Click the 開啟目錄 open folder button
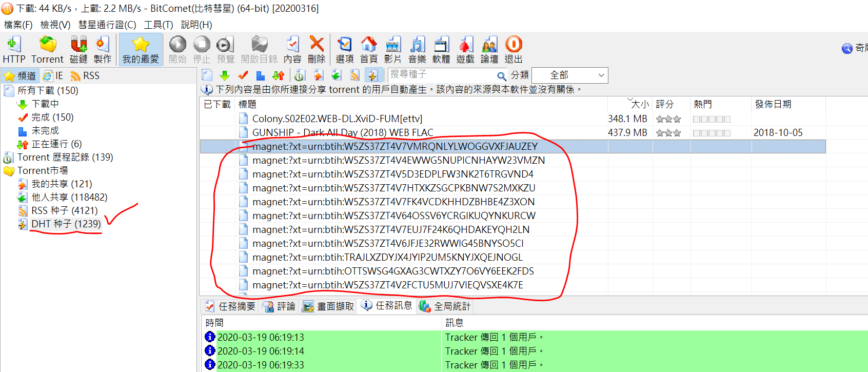Screen dimensions: 868x372 [x=260, y=50]
